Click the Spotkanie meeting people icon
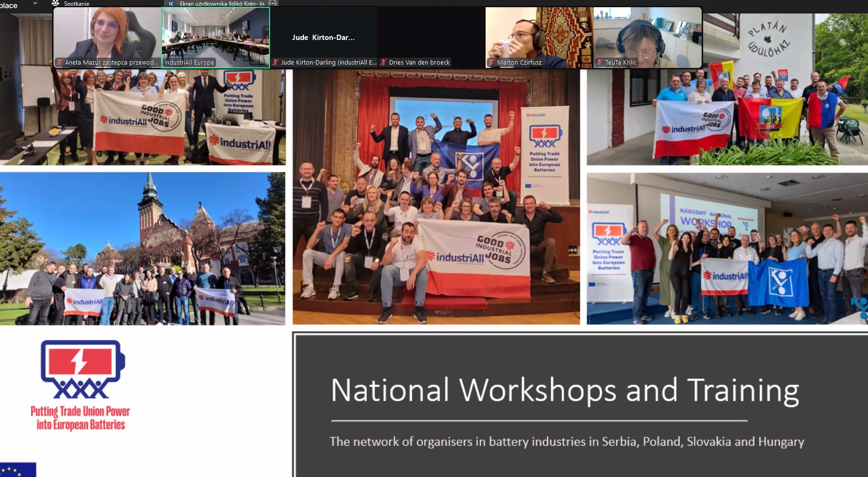The height and width of the screenshot is (477, 868). pos(56,3)
